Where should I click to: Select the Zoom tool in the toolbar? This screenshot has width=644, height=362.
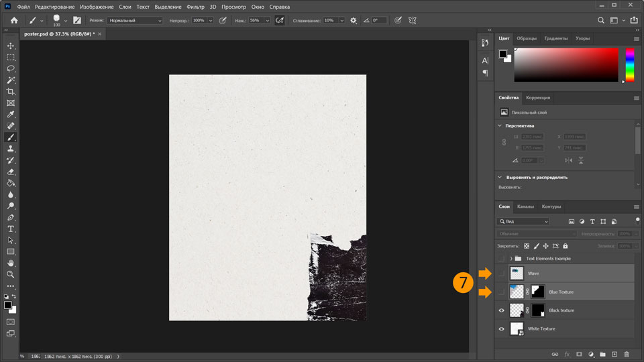click(x=11, y=274)
